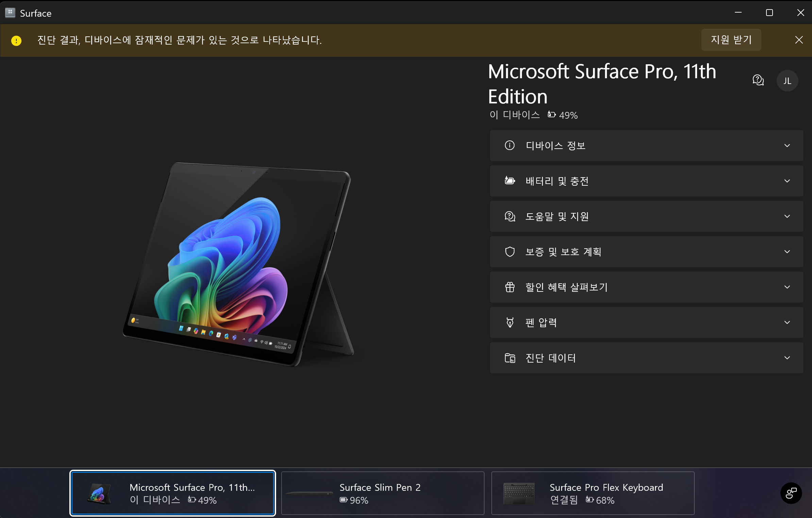The height and width of the screenshot is (518, 812).
Task: Click the Surface Slim Pen 2 thumbnail
Action: 309,493
